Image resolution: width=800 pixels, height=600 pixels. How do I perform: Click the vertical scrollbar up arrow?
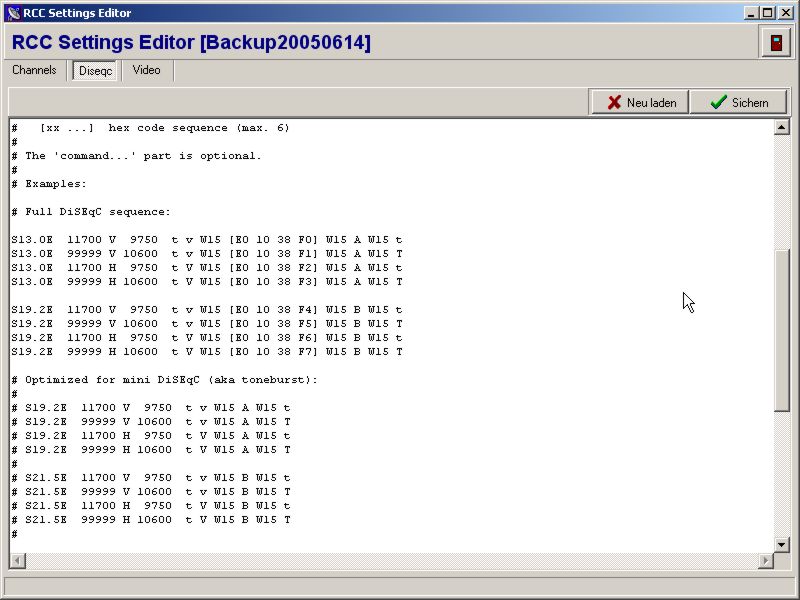pos(782,127)
